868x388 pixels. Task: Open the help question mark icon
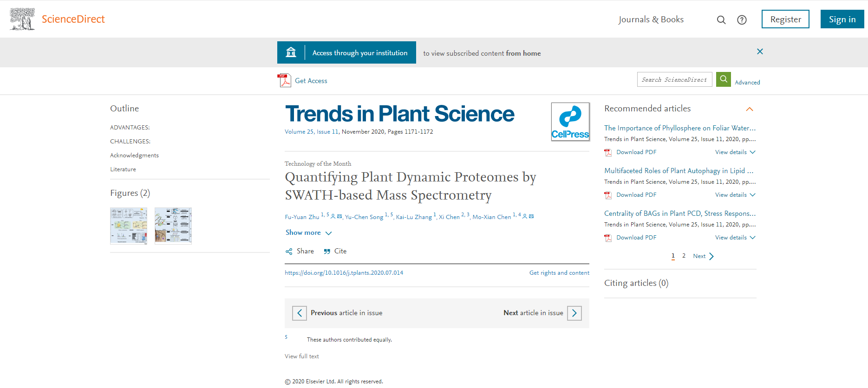pos(742,19)
